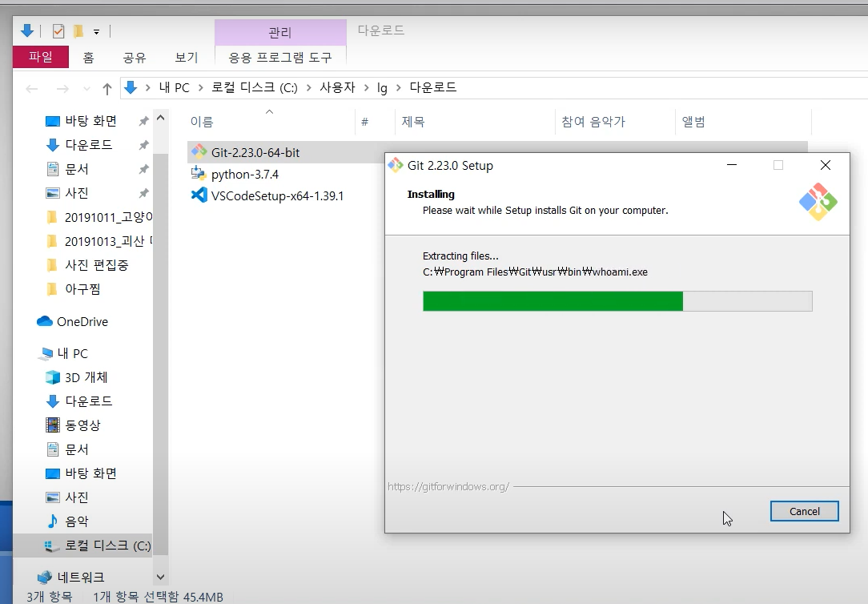Sort by # column header
The width and height of the screenshot is (868, 604).
375,122
